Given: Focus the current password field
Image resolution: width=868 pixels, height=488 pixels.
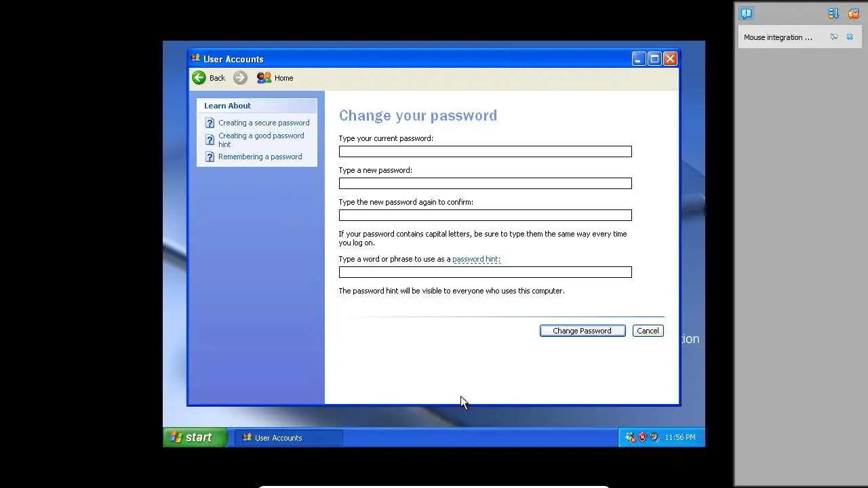Looking at the screenshot, I should pyautogui.click(x=485, y=151).
